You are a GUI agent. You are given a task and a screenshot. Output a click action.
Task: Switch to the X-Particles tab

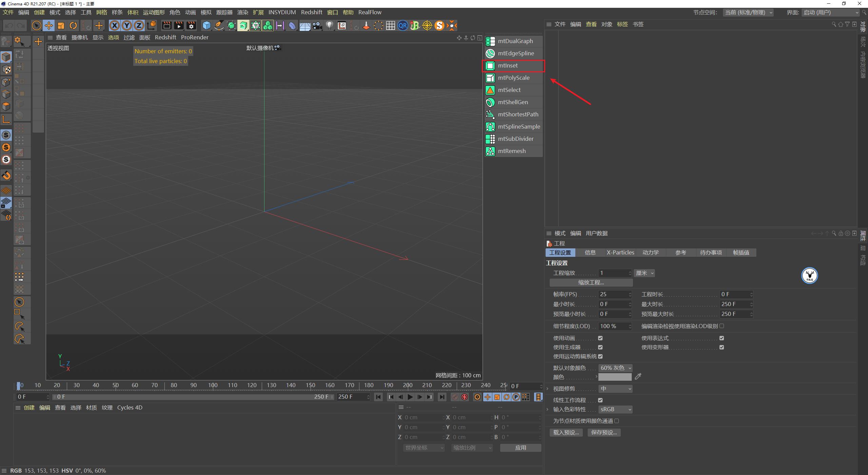(x=620, y=252)
